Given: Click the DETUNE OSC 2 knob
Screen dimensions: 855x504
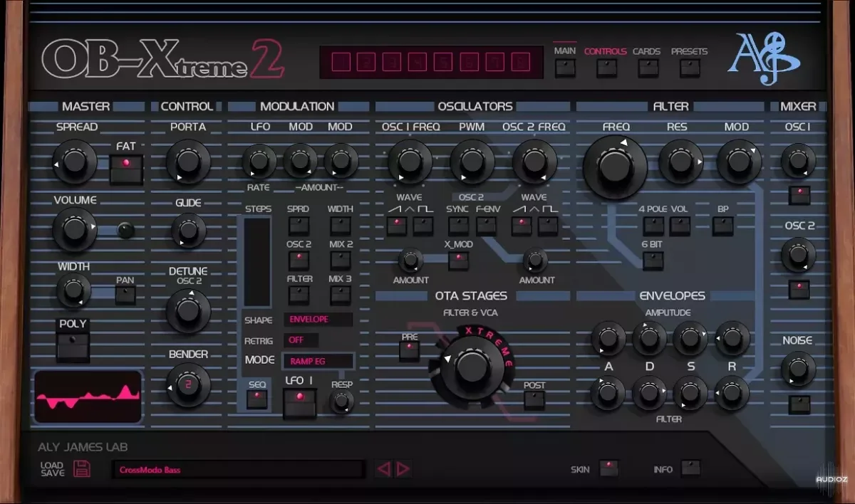Looking at the screenshot, I should [x=188, y=311].
